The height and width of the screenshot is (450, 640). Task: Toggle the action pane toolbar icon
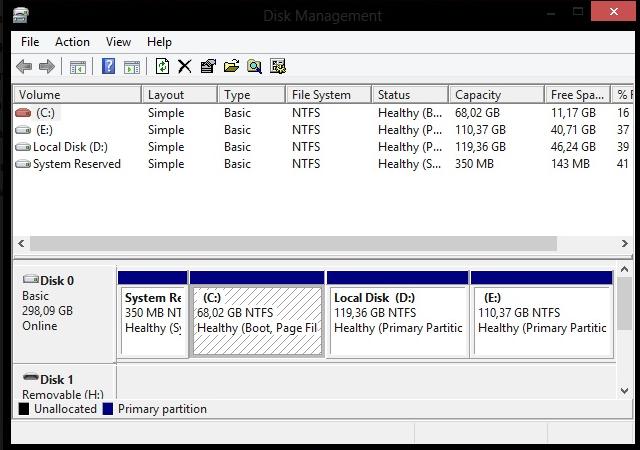coord(131,67)
